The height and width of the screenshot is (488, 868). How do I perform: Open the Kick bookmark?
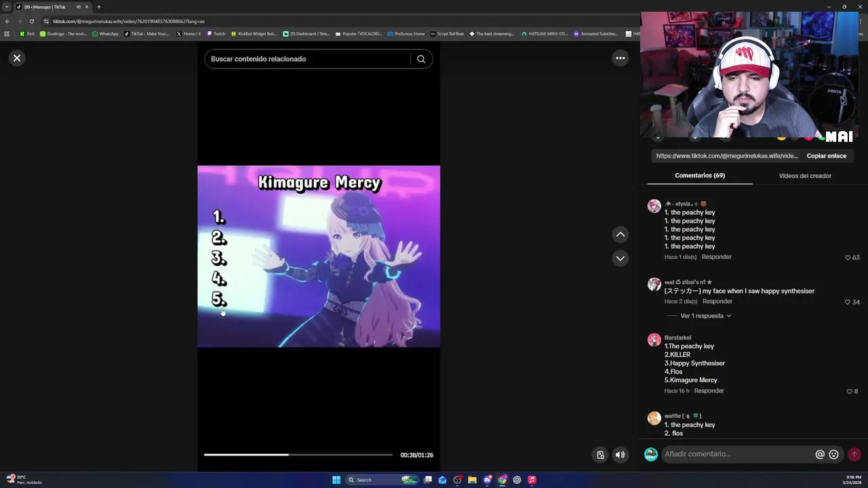click(26, 34)
